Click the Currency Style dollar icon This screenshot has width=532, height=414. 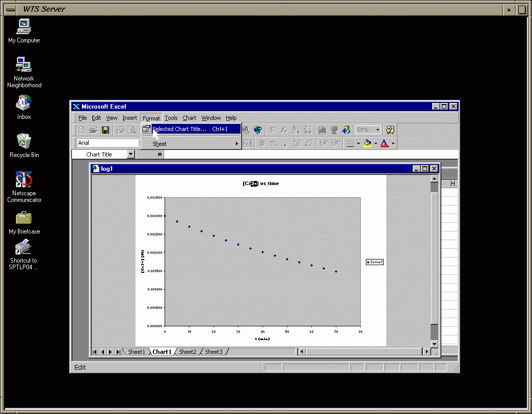point(262,143)
